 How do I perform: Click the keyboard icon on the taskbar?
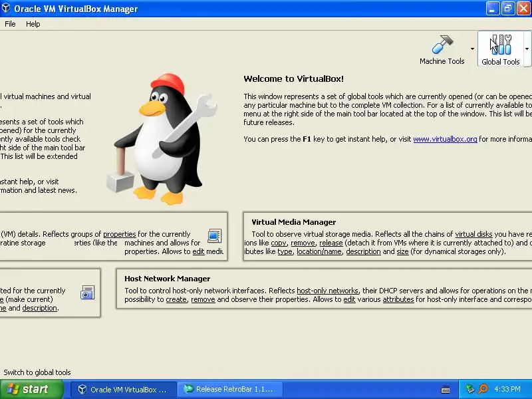pyautogui.click(x=446, y=390)
